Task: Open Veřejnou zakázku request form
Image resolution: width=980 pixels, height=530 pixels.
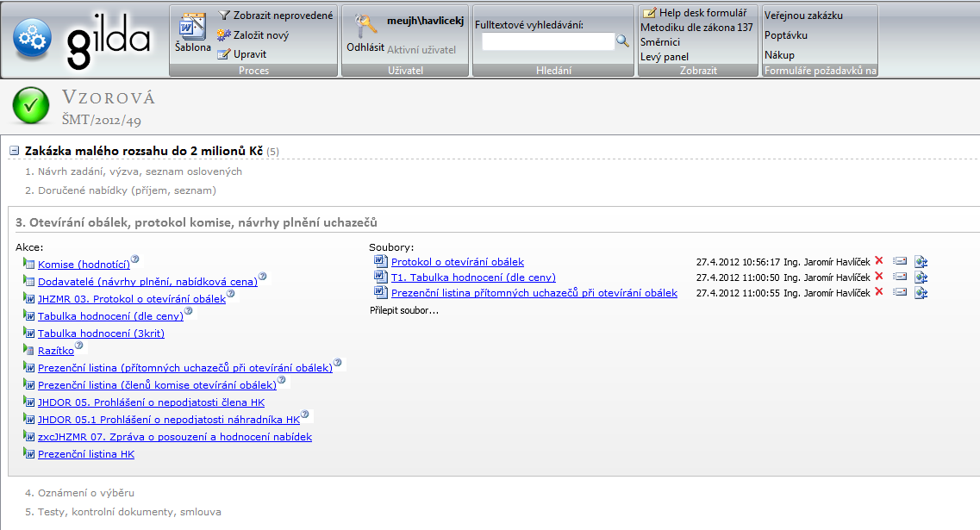Action: tap(803, 16)
